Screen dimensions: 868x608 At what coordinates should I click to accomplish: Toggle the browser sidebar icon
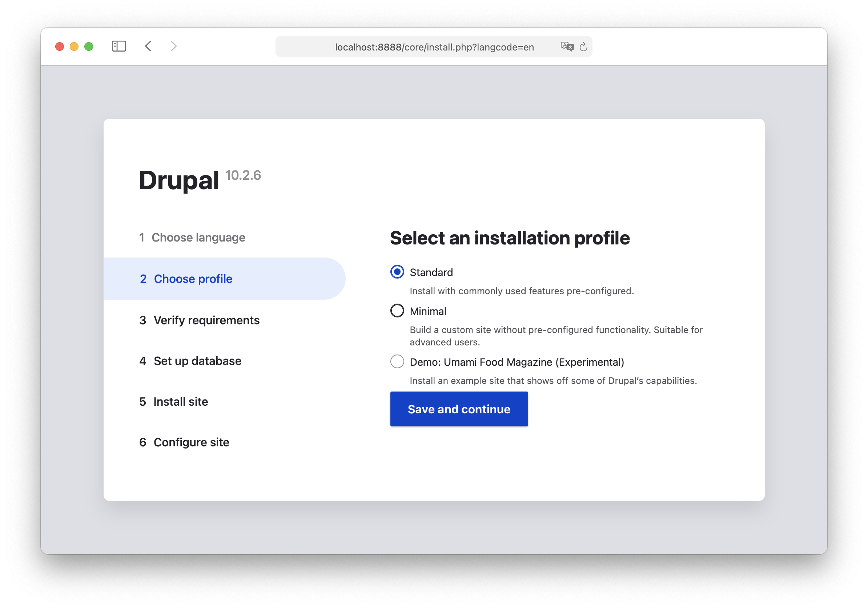119,46
